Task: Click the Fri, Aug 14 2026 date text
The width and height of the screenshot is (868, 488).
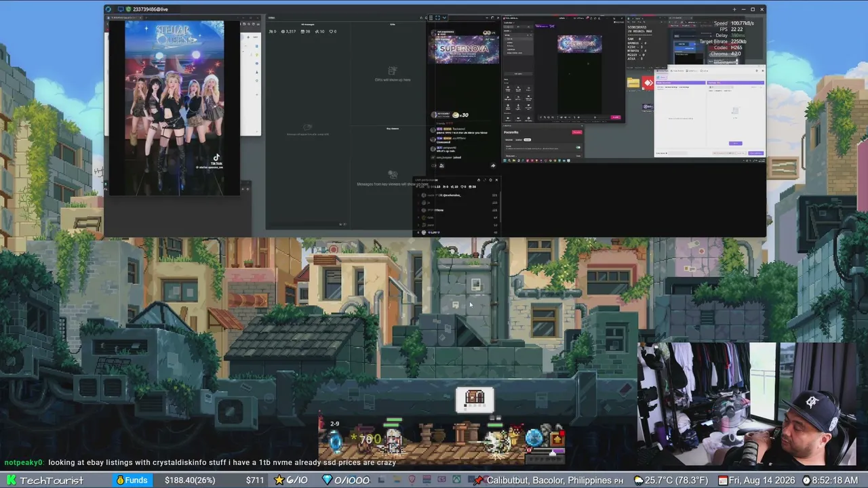Action: click(762, 481)
